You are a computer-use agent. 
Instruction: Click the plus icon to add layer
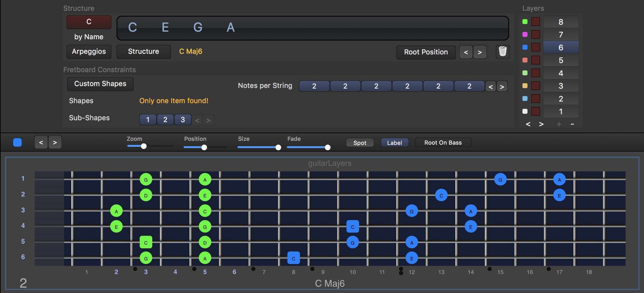pyautogui.click(x=559, y=124)
